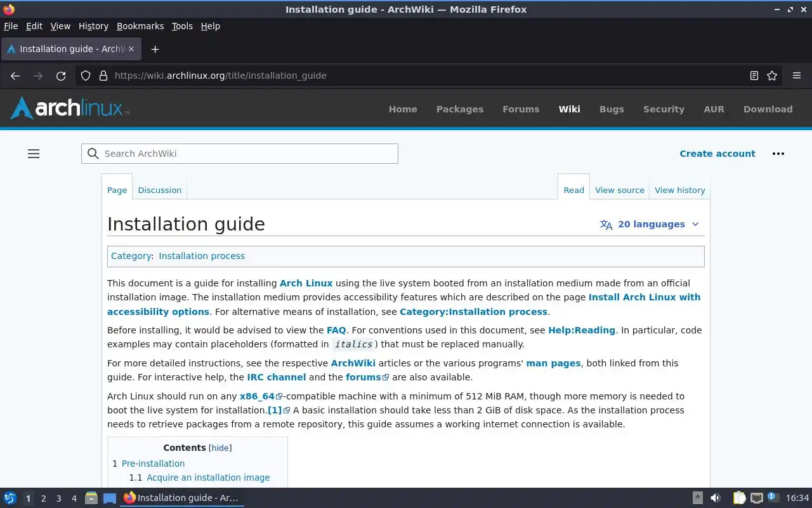Open the wiki sidebar hamburger menu
This screenshot has height=508, width=812.
(x=34, y=154)
